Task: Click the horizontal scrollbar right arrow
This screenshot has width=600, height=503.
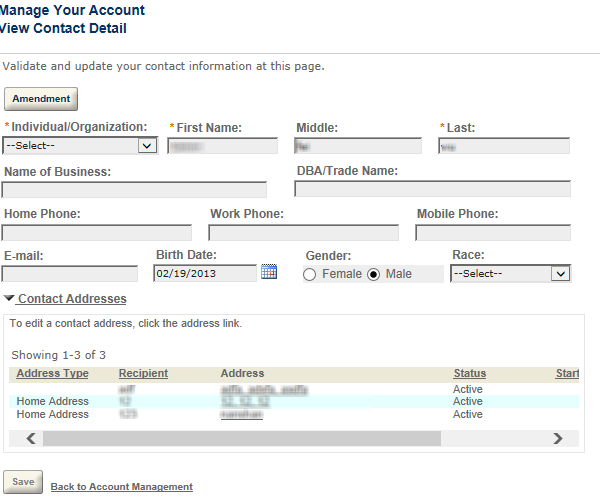Action: tap(558, 438)
